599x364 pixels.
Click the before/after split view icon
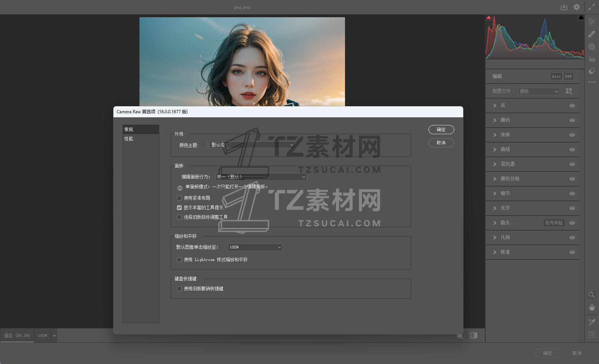(474, 335)
